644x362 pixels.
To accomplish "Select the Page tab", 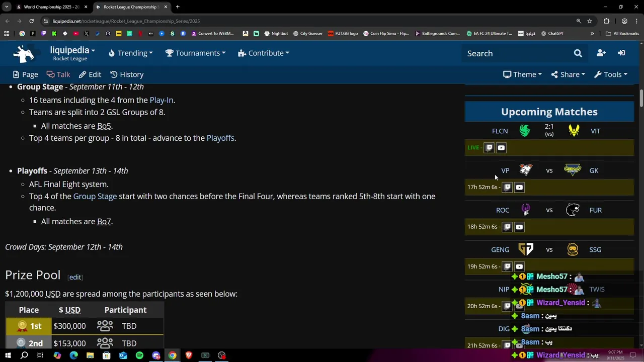I will pos(25,74).
